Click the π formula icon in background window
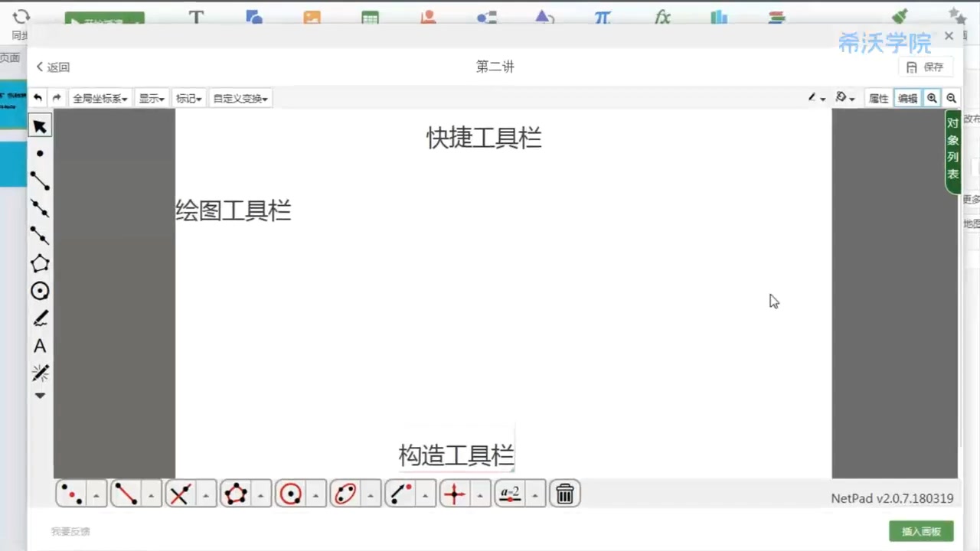This screenshot has height=551, width=980. pos(603,16)
